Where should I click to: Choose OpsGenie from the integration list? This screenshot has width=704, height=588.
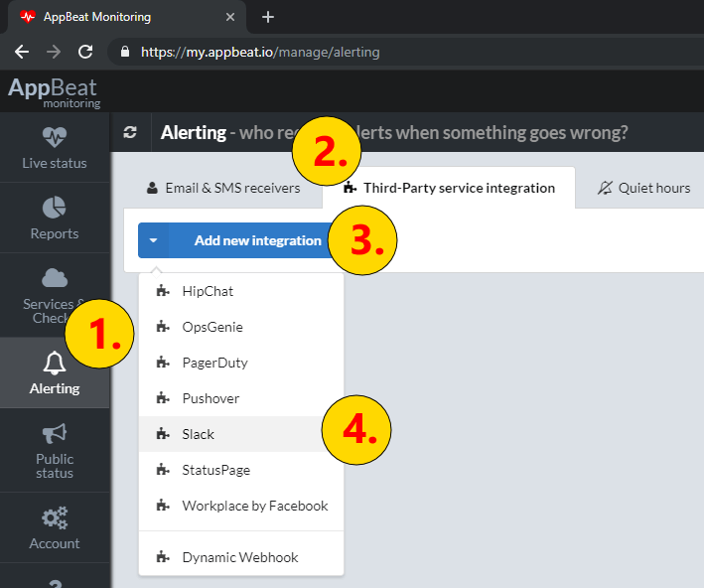point(241,327)
